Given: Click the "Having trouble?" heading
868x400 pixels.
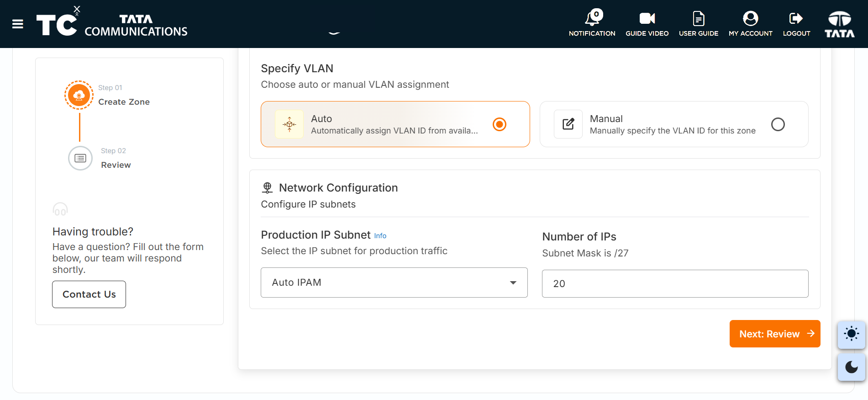Looking at the screenshot, I should tap(93, 232).
